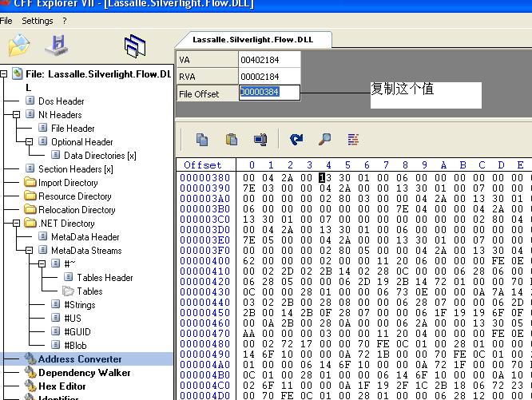The image size is (532, 400).
Task: Click the .NET Directory folder icon
Action: tap(30, 223)
